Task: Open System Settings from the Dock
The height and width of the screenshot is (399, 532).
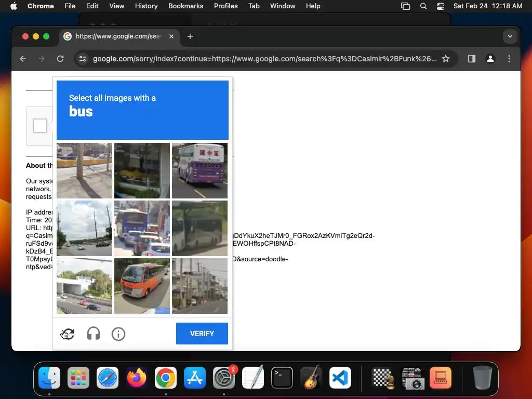Action: tap(224, 378)
